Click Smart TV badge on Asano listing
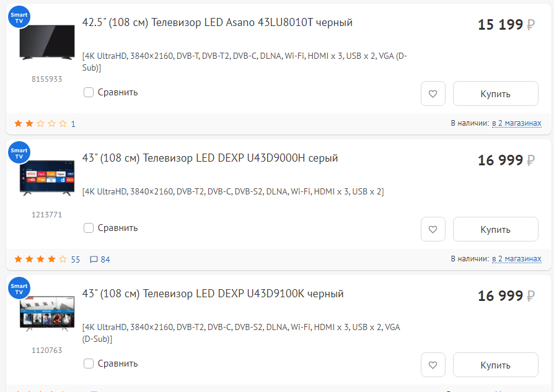This screenshot has width=554, height=392. 19,17
